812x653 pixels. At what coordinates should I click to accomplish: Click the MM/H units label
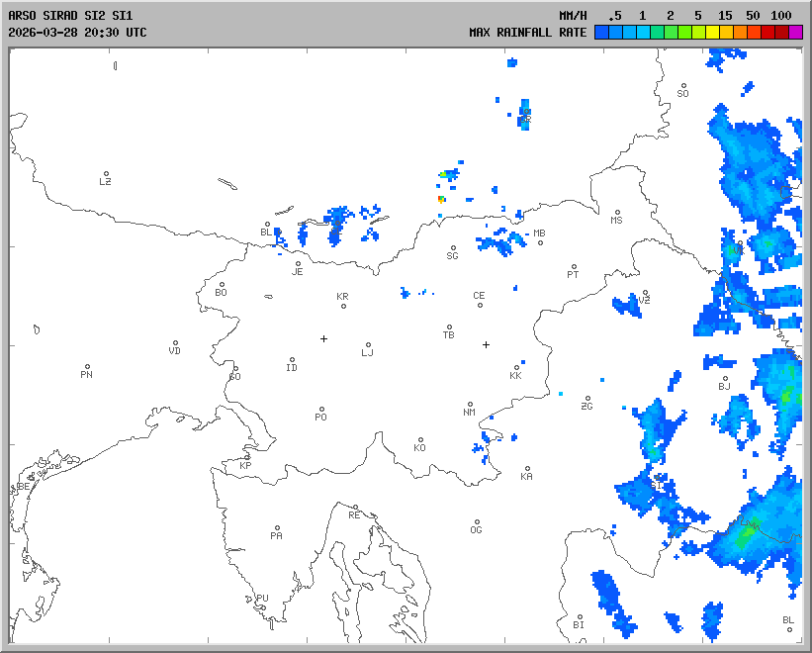coord(573,16)
